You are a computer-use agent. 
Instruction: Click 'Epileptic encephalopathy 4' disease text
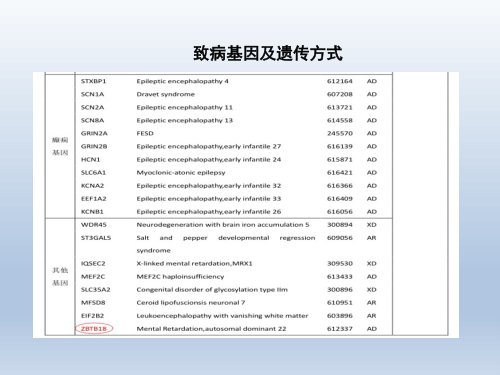(x=182, y=81)
